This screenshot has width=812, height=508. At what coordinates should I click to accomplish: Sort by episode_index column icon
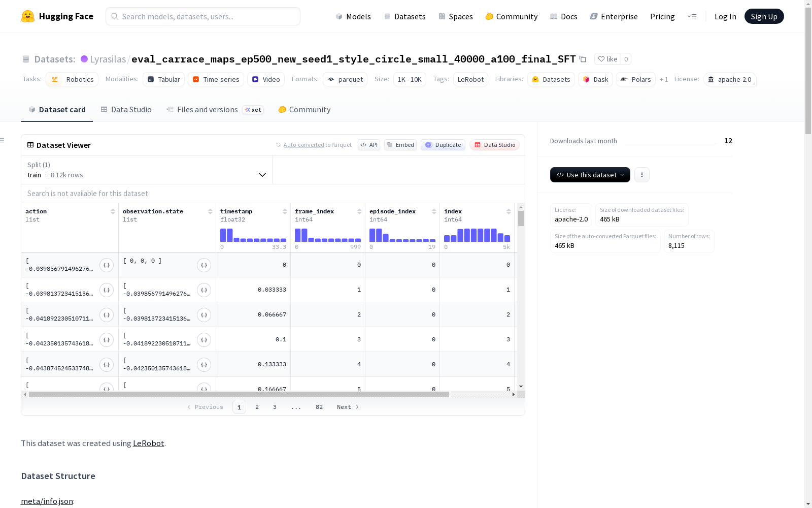click(x=434, y=211)
